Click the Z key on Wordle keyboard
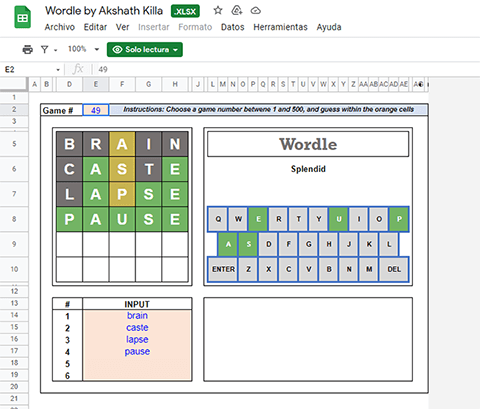The image size is (480, 409). click(x=248, y=269)
